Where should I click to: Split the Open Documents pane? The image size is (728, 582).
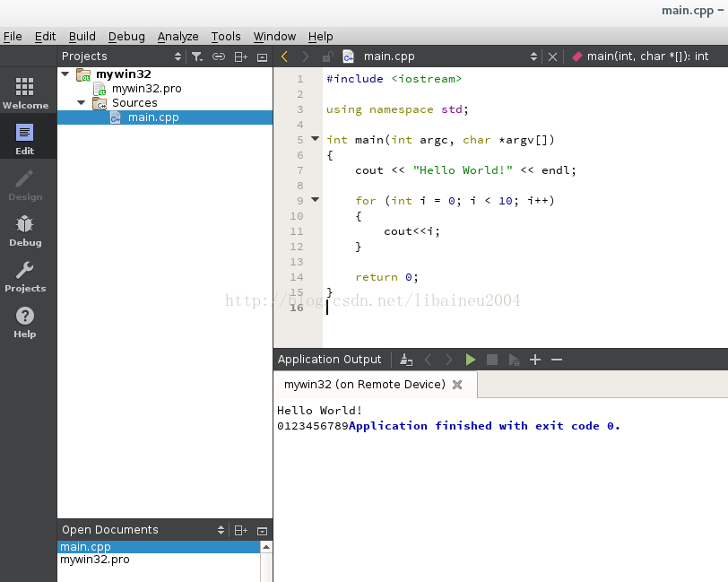click(241, 530)
